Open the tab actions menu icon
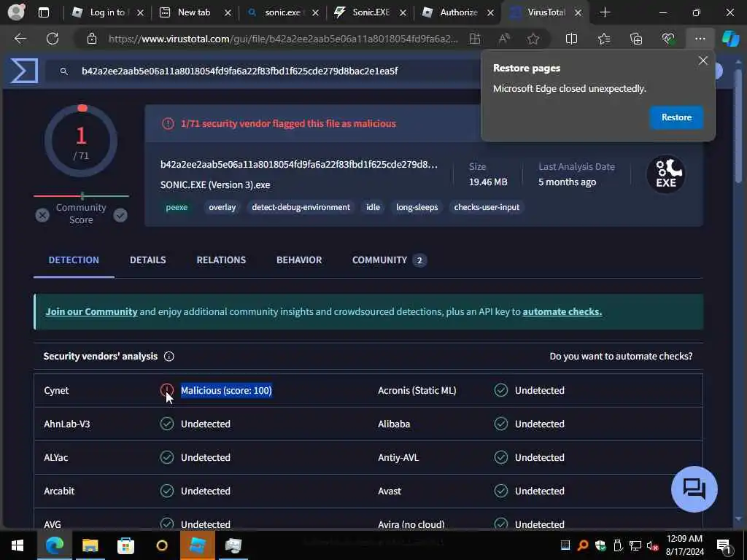This screenshot has width=747, height=560. click(44, 12)
